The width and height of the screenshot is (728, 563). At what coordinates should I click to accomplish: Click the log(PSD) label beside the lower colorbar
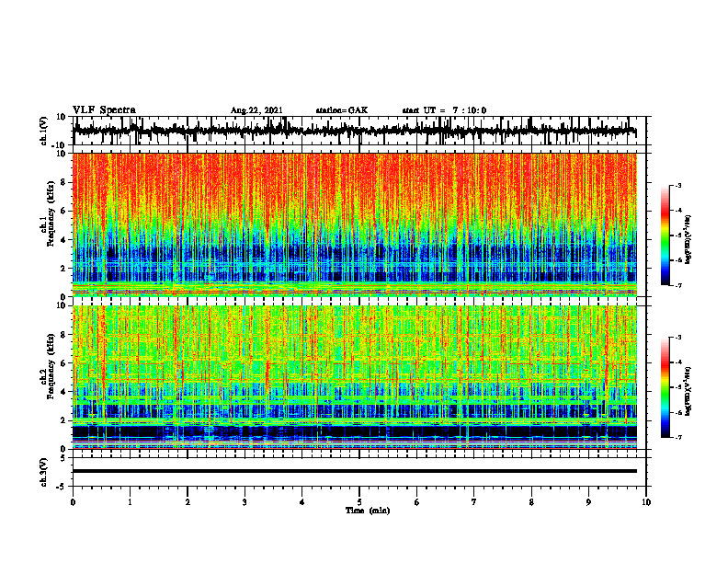688,391
